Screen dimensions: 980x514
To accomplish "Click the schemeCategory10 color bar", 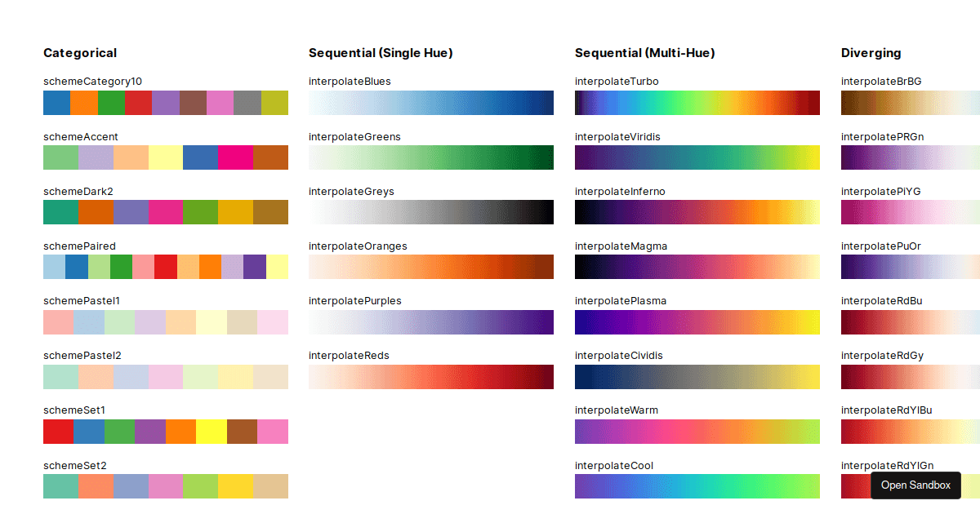I will [166, 103].
